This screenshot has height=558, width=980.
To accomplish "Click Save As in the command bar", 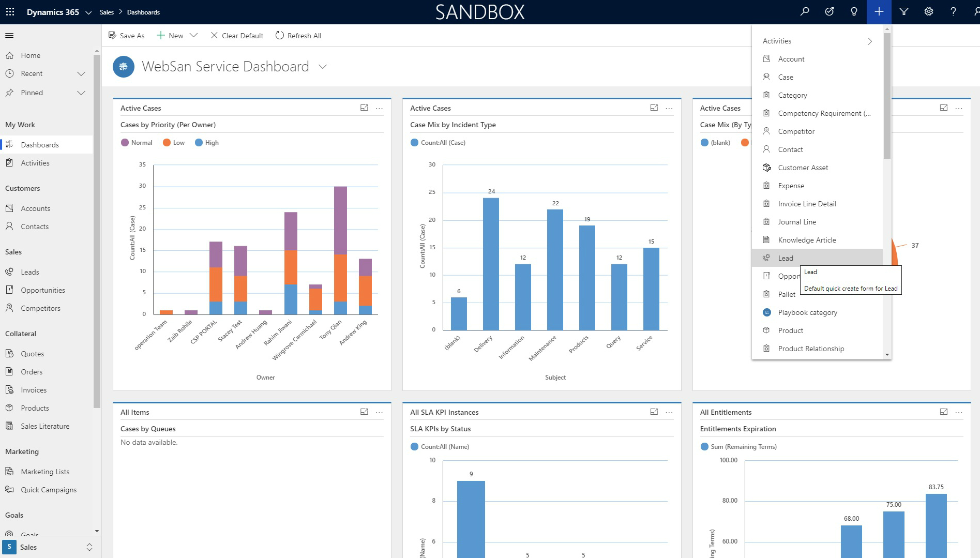I will click(126, 35).
